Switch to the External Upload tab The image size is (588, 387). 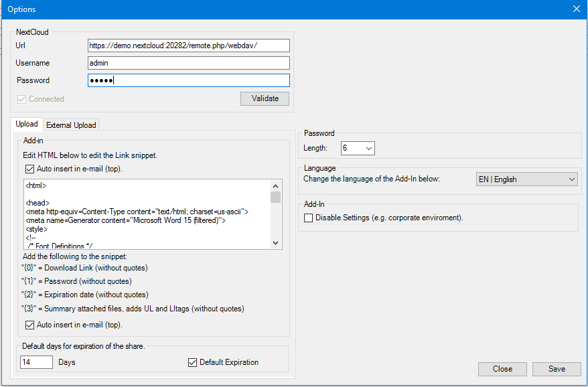tap(71, 125)
